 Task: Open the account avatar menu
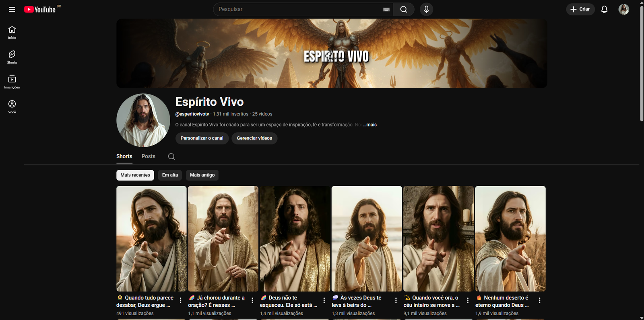coord(624,9)
